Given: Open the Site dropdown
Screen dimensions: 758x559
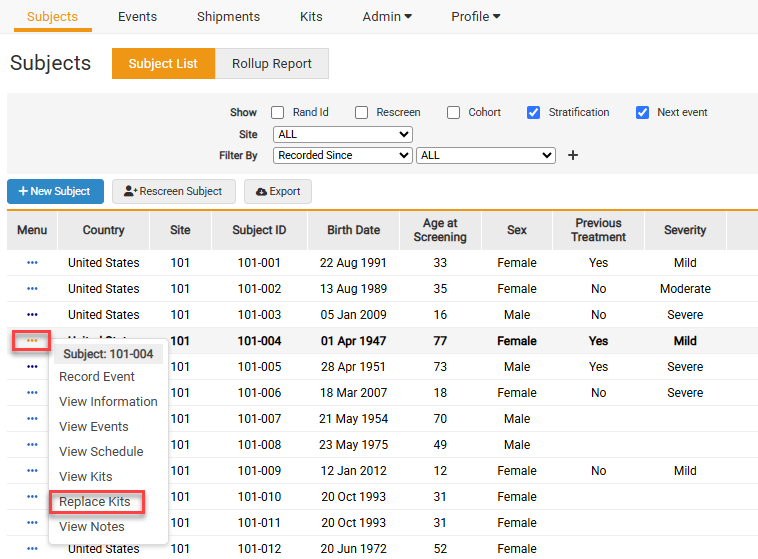Looking at the screenshot, I should (342, 134).
